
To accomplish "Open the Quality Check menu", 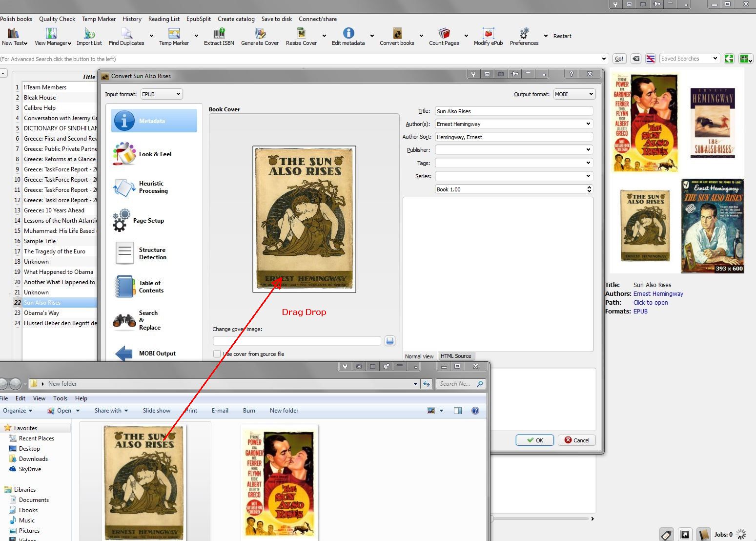I will pyautogui.click(x=57, y=19).
